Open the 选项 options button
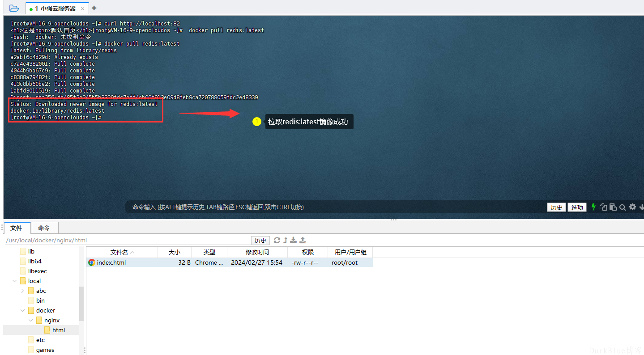The height and width of the screenshot is (355, 644). click(577, 207)
